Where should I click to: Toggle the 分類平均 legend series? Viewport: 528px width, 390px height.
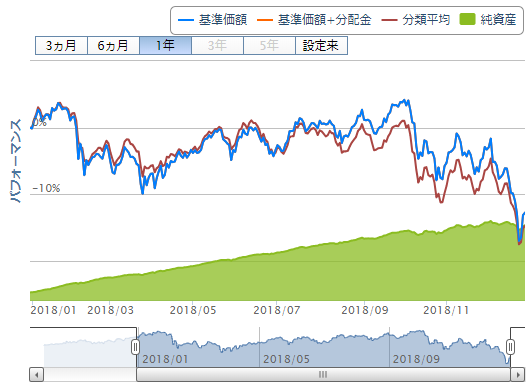coord(416,20)
